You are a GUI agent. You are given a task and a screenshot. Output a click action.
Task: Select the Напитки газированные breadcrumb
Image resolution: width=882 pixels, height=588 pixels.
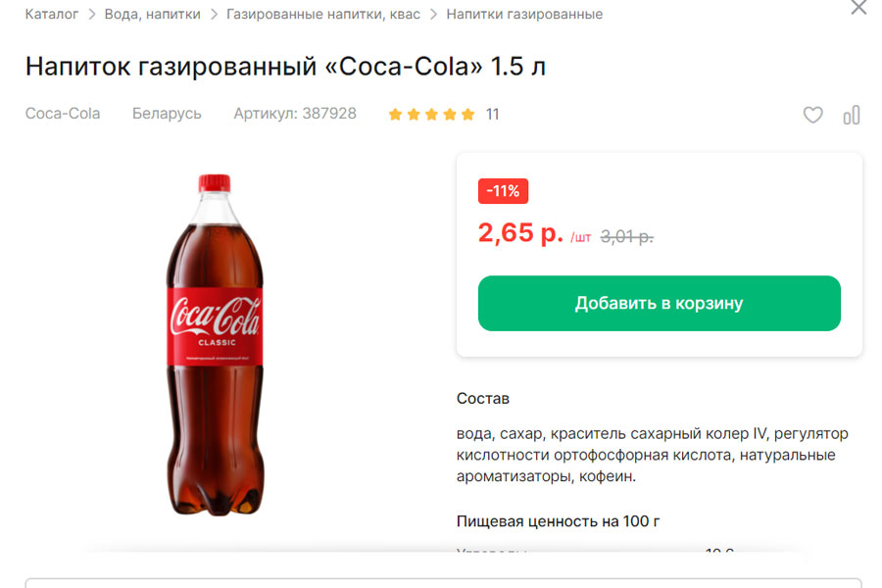click(x=524, y=14)
